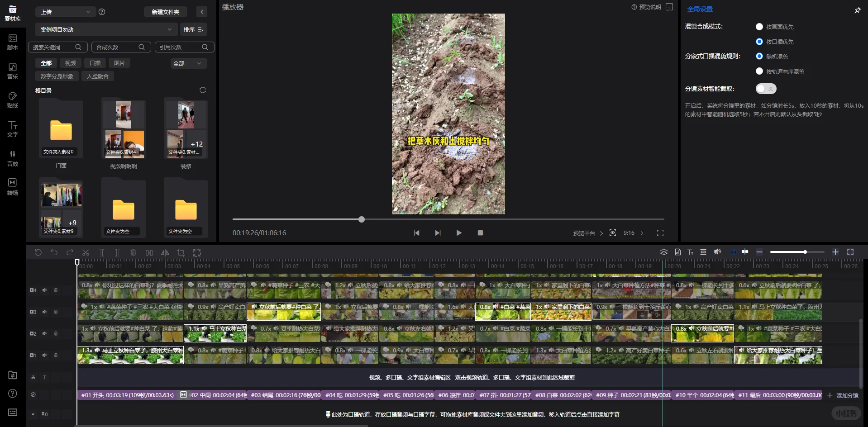The height and width of the screenshot is (427, 868).
Task: Open the 转场 (transitions) panel in sidebar
Action: click(x=13, y=187)
